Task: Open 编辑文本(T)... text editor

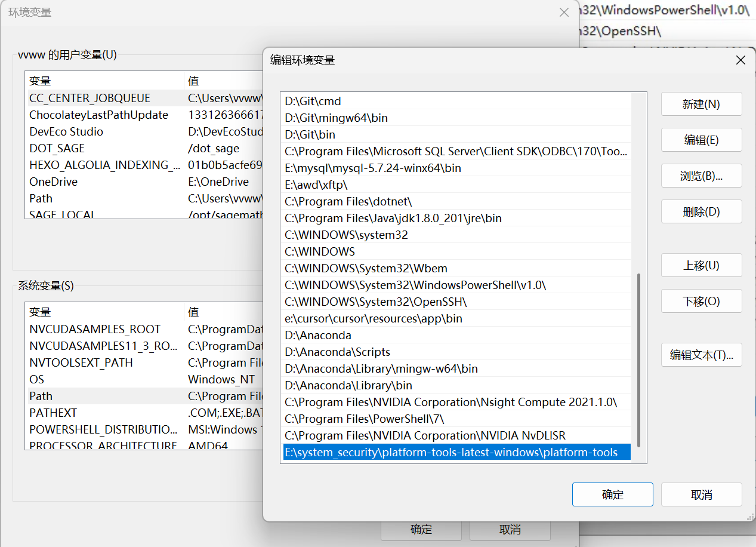Action: (701, 355)
